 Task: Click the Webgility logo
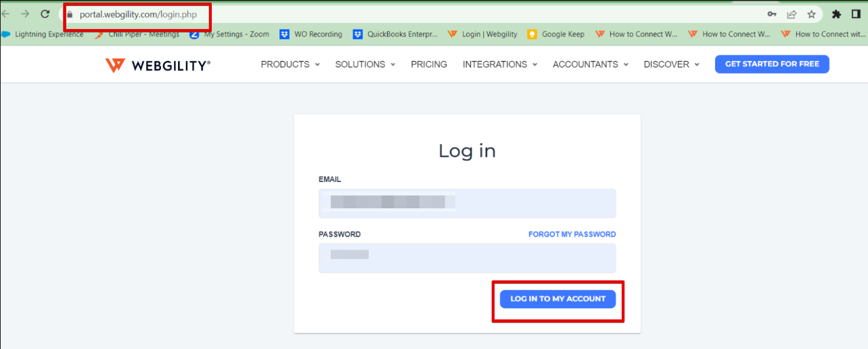pyautogui.click(x=158, y=64)
